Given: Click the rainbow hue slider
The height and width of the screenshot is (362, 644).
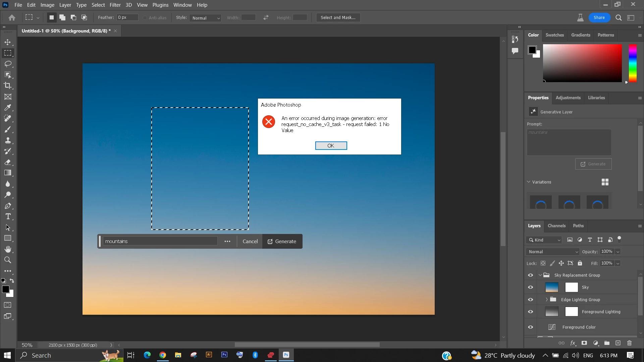Looking at the screenshot, I should coord(633,63).
